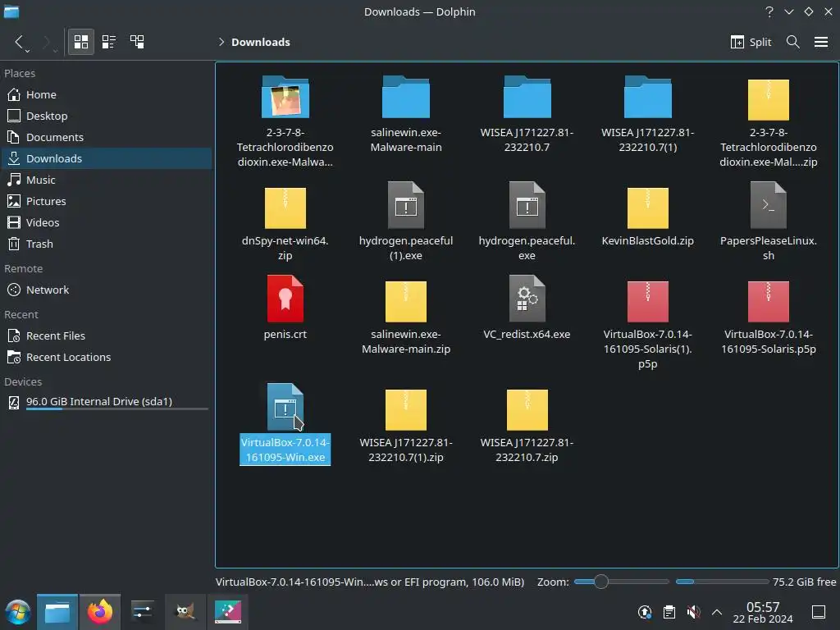Select the red .crt certificate file
Viewport: 840px width, 630px height.
pos(285,308)
